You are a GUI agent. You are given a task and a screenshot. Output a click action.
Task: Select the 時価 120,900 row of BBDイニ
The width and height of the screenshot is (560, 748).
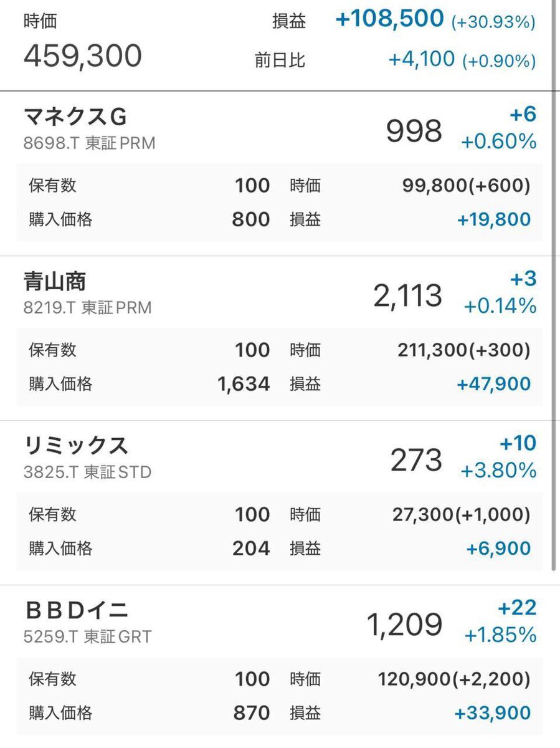click(x=410, y=679)
